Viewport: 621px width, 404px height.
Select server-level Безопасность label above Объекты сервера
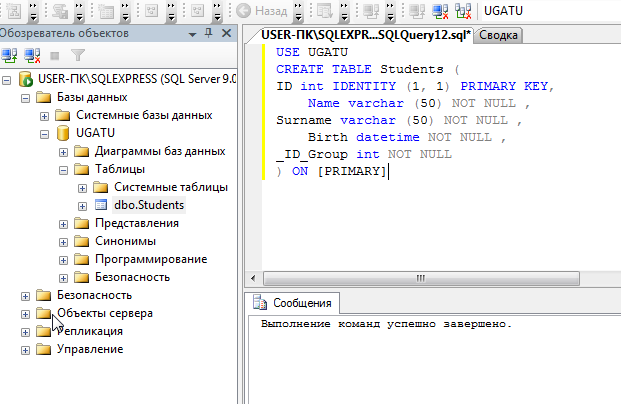pyautogui.click(x=94, y=295)
